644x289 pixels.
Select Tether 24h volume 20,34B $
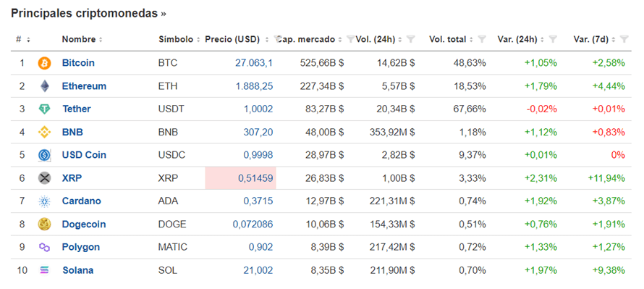396,109
